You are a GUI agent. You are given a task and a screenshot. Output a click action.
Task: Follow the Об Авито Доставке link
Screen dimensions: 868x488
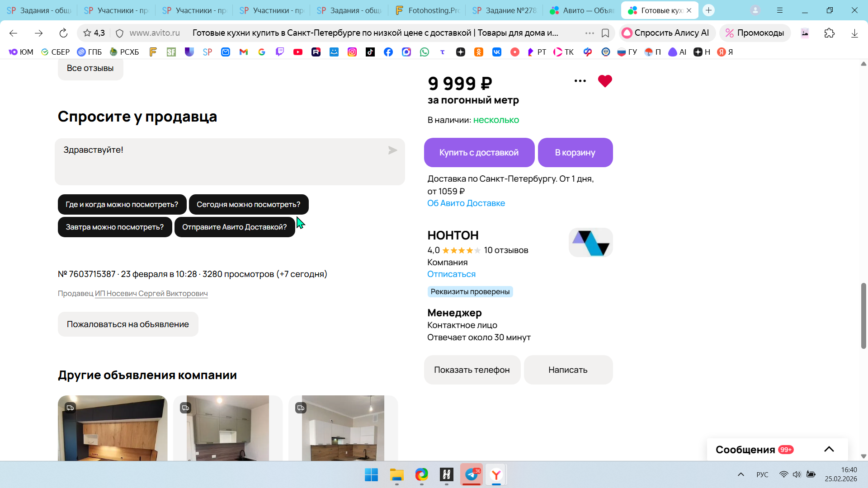tap(466, 203)
